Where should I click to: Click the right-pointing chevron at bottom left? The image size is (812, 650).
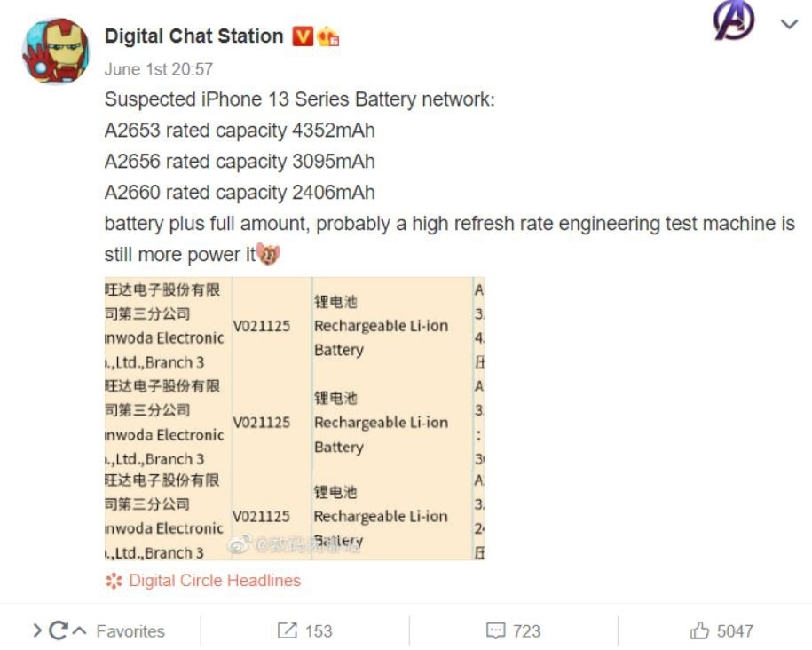pyautogui.click(x=37, y=631)
